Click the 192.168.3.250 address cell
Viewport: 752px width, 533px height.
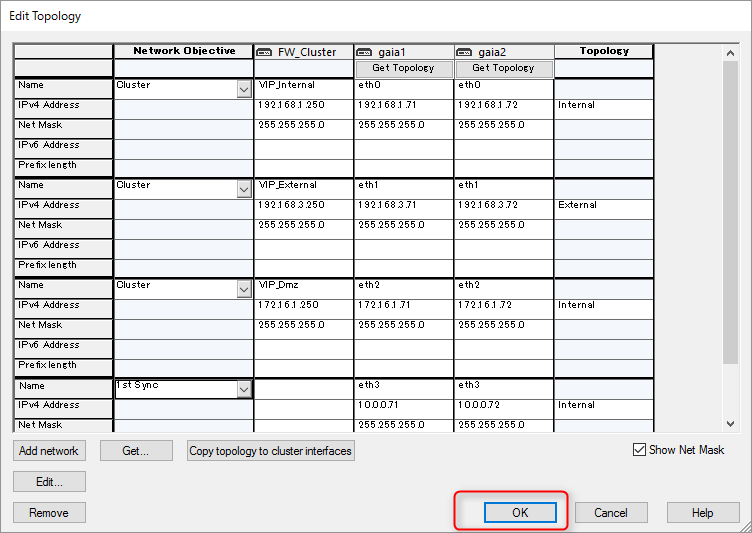pyautogui.click(x=304, y=209)
